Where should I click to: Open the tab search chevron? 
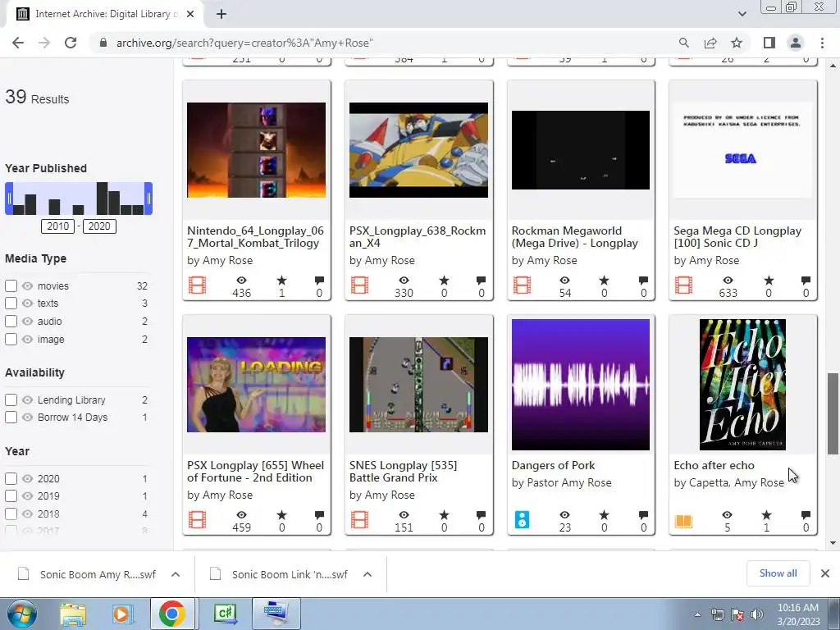742,14
